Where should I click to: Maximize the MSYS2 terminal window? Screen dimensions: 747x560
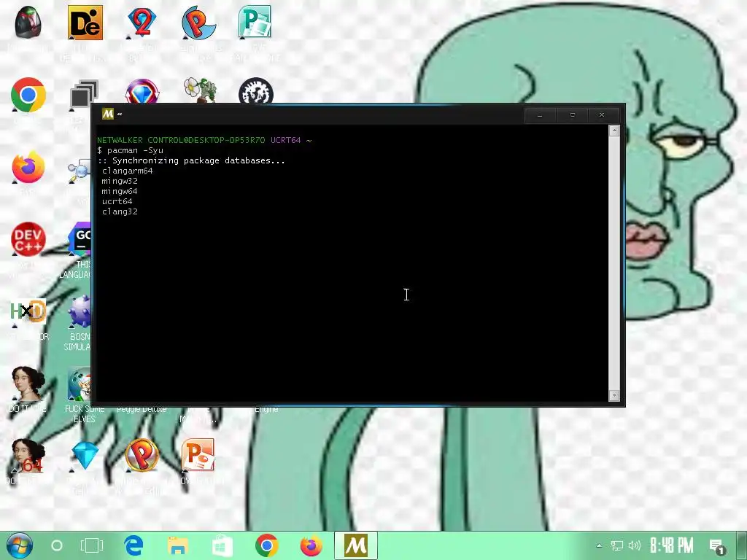pos(572,115)
